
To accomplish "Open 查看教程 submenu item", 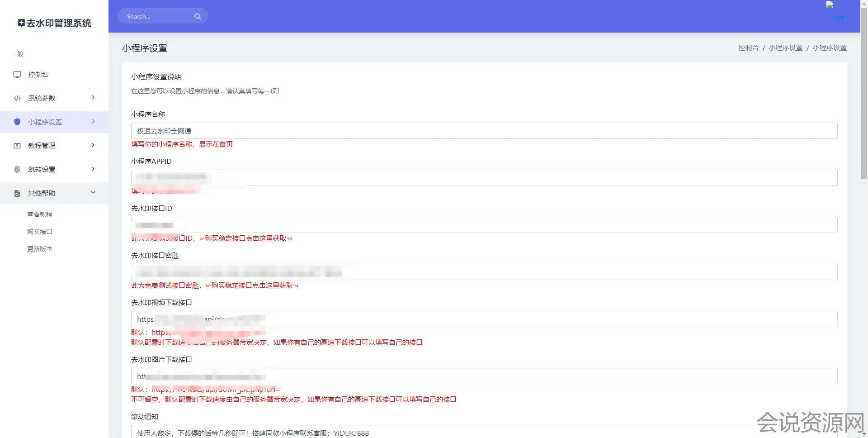I will pos(40,214).
